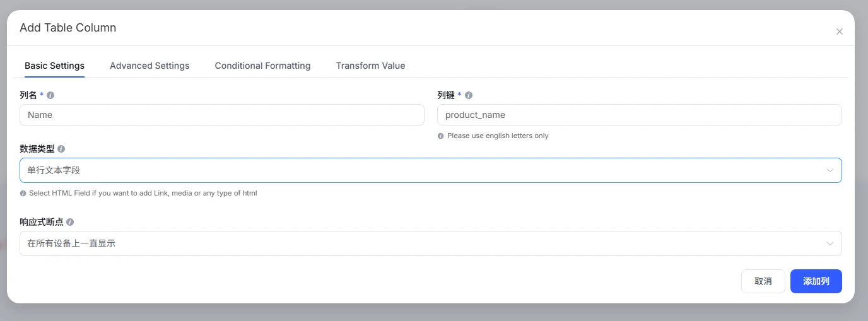Switch to the Basic Settings tab

click(x=54, y=66)
